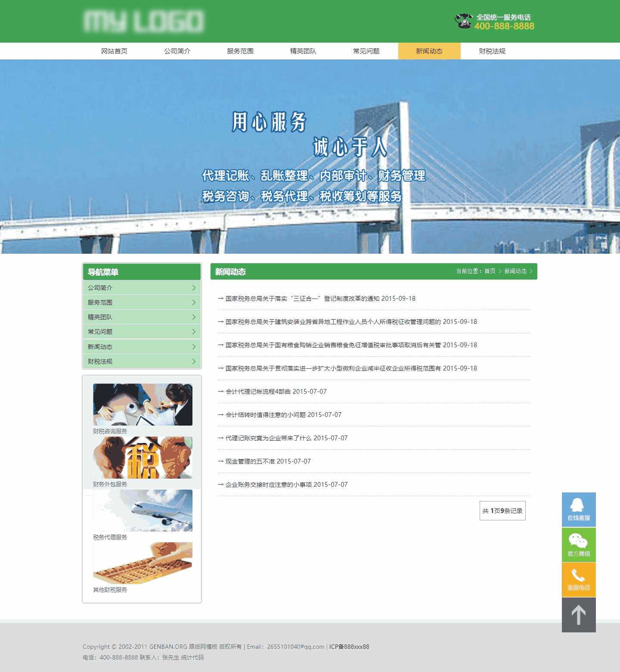Viewport: 620px width, 672px height.
Task: Open the 在线客服 QQ chat icon
Action: tap(578, 509)
